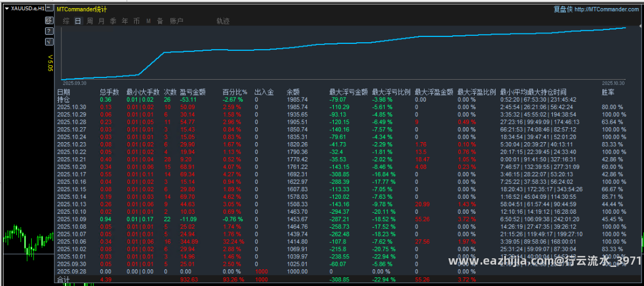The height and width of the screenshot is (286, 644).
Task: Click the 总手数 column header
Action: pyautogui.click(x=109, y=92)
